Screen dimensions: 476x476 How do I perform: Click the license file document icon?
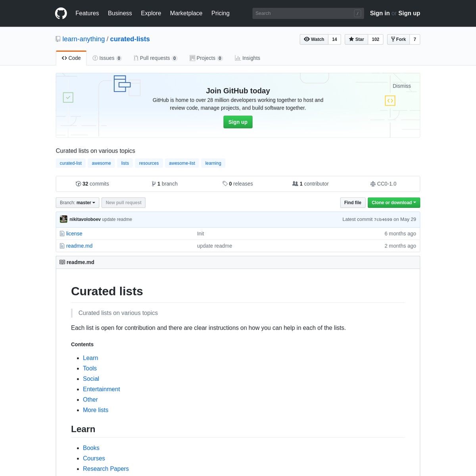coord(62,234)
